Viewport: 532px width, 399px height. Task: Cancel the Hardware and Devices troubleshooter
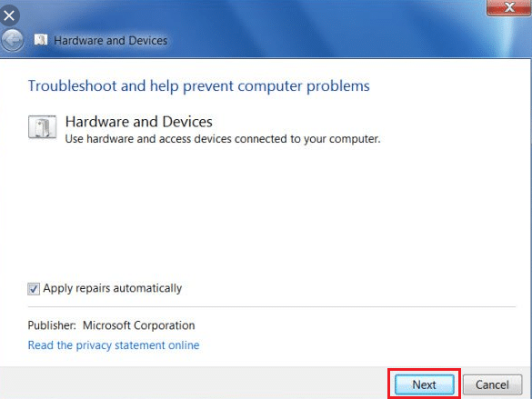pyautogui.click(x=492, y=384)
